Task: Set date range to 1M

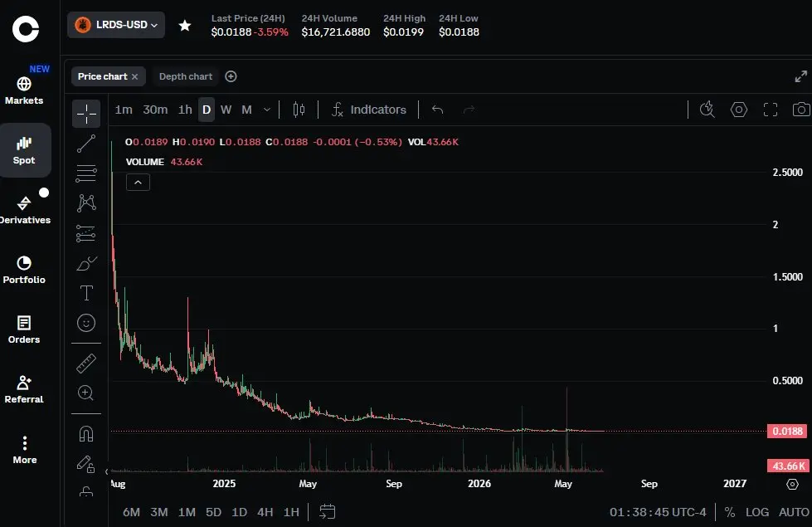Action: (187, 512)
